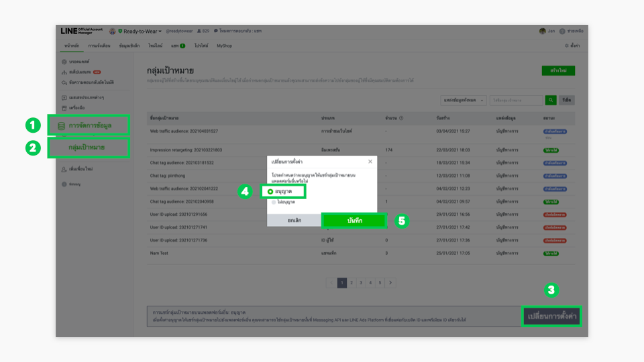
Task: Switch to the MyShop tab
Action: tap(224, 45)
